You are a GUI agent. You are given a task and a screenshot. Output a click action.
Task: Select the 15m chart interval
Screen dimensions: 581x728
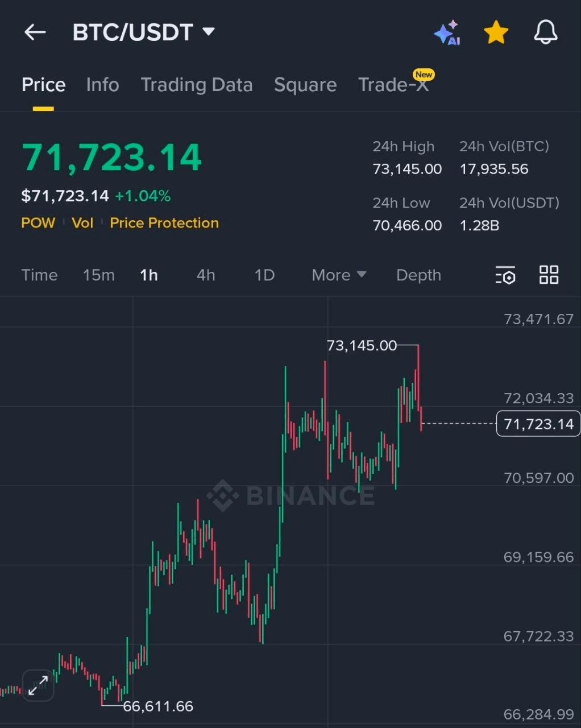point(98,275)
